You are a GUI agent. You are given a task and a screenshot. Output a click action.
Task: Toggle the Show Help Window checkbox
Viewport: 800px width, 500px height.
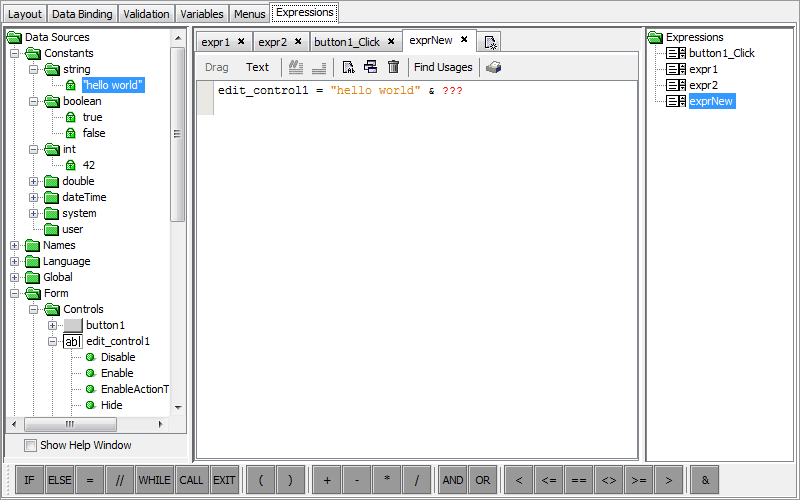tap(30, 445)
